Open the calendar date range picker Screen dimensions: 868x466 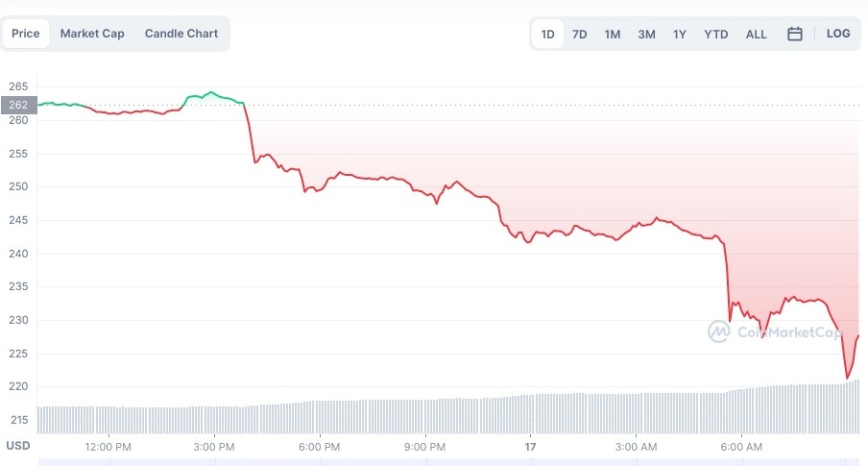[795, 34]
